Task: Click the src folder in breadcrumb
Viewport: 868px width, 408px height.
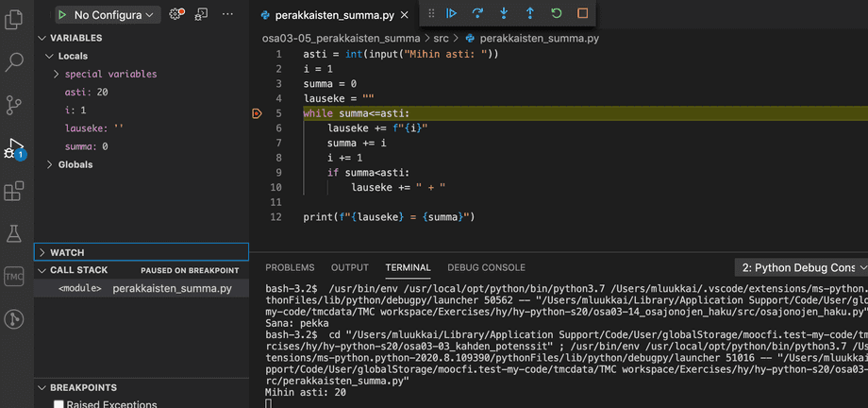Action: [x=442, y=38]
